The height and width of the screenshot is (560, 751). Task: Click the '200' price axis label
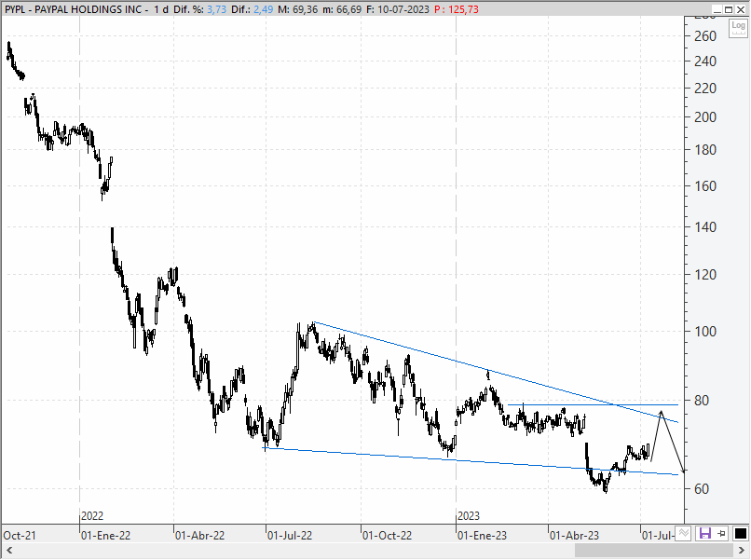[x=705, y=116]
